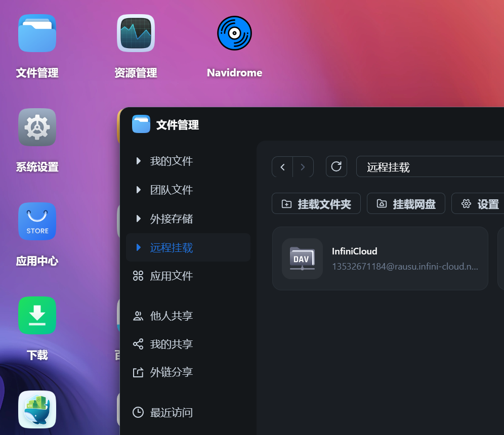Click the DAV icon on InfiniCloud
This screenshot has height=435, width=504.
[302, 258]
